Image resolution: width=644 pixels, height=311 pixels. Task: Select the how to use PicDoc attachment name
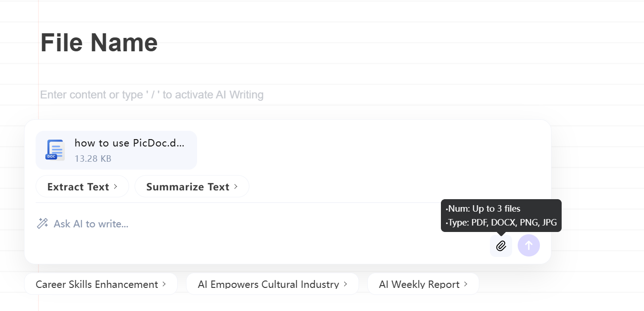click(130, 143)
